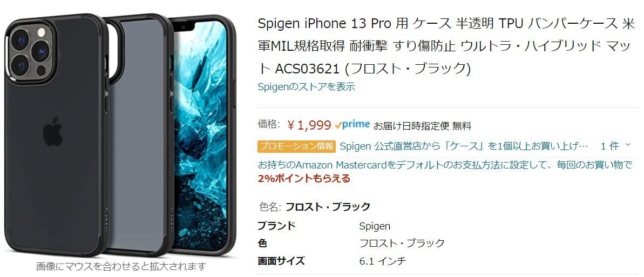Click the 画像にマウスを合わせると拡大されます caption

point(120,266)
